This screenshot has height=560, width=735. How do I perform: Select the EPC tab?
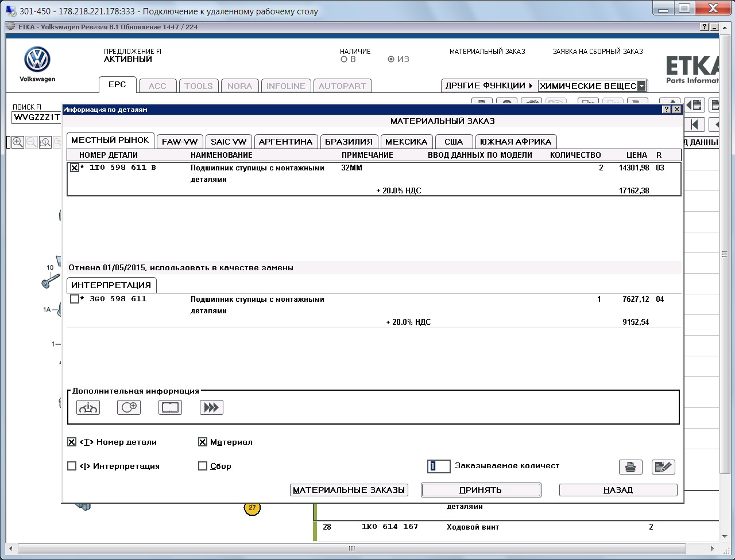click(117, 85)
